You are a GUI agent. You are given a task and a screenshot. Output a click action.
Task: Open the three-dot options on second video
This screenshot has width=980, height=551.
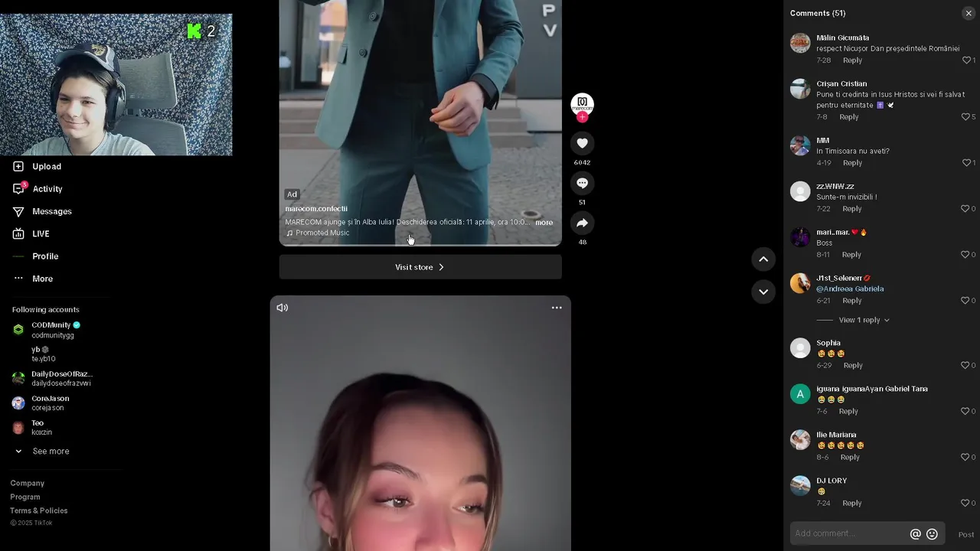(557, 308)
